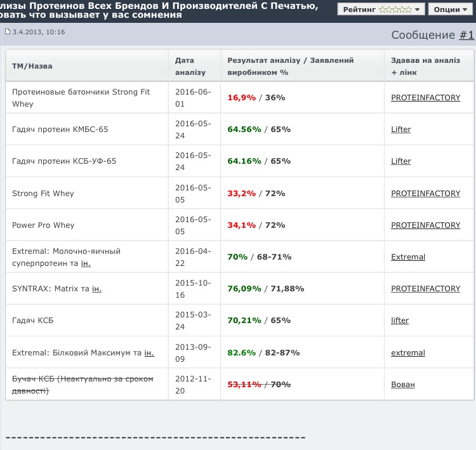The image size is (476, 450).
Task: Click the thread title about protein analyses
Action: pos(159,10)
